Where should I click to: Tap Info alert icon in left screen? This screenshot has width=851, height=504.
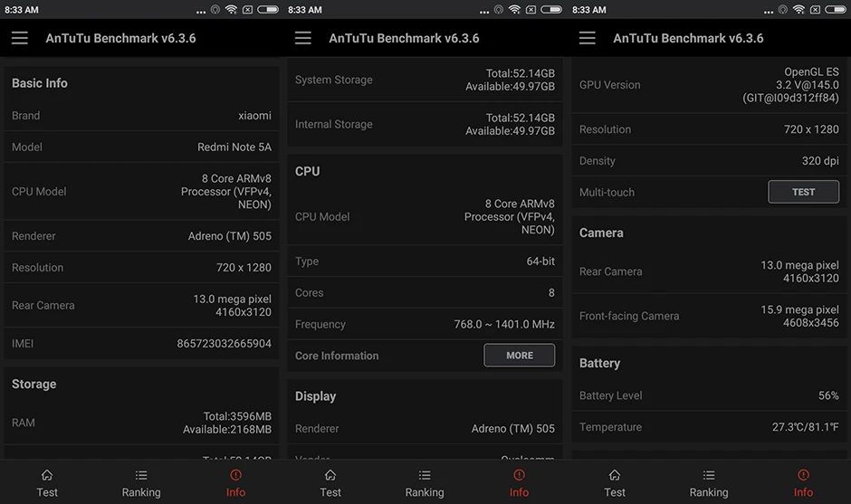coord(235,475)
